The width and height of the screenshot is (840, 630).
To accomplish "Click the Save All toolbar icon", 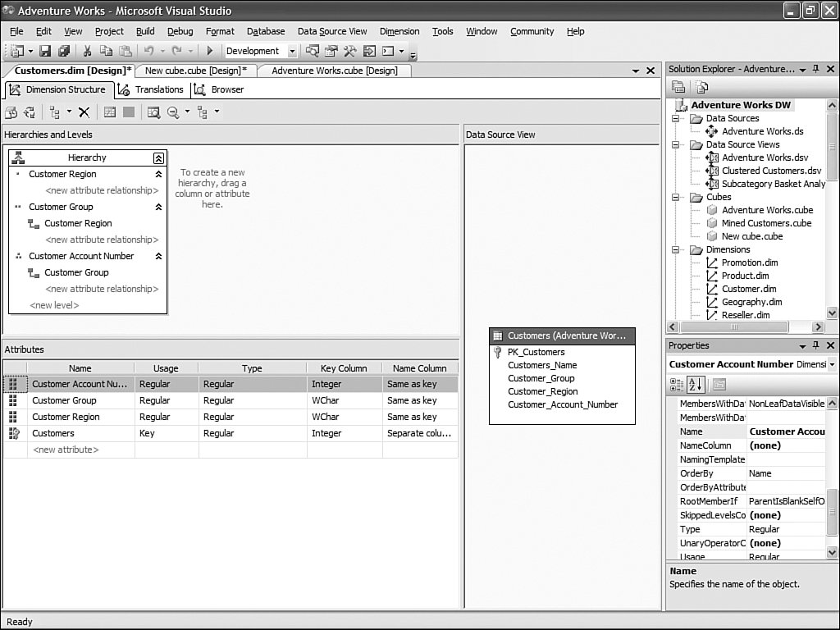I will (64, 51).
